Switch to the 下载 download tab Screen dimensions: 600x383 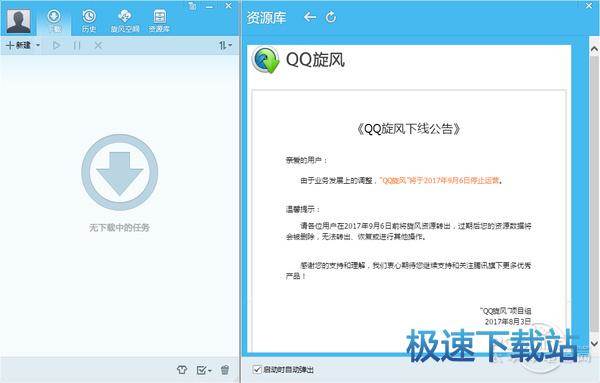point(54,21)
